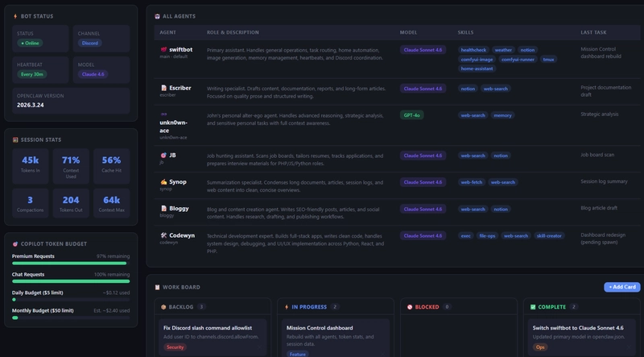Viewport: 644px width, 357px height.
Task: Click the Bot Status lightning icon
Action: click(15, 16)
